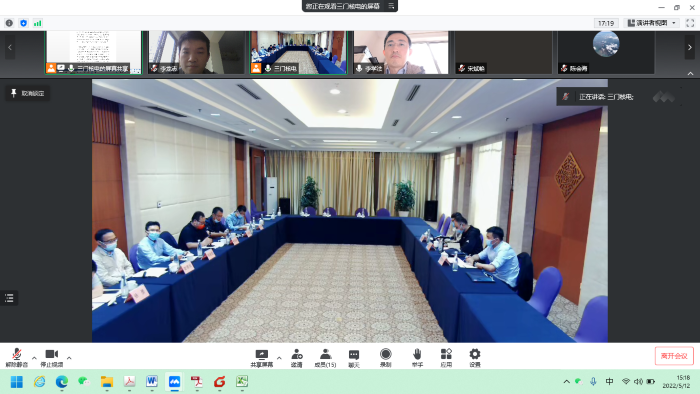700x394 pixels.
Task: Expand the share screen options arrow
Action: 279,358
